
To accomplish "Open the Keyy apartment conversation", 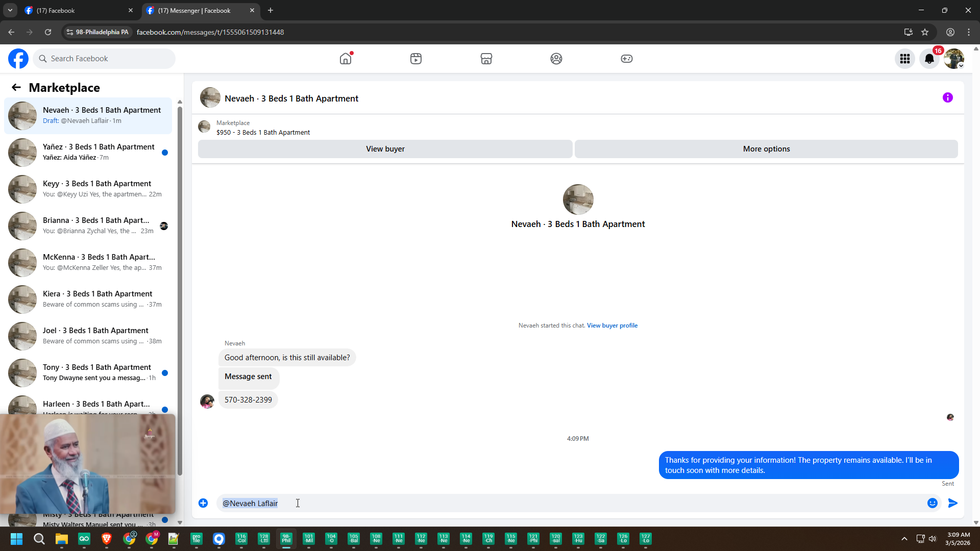I will coord(88,189).
